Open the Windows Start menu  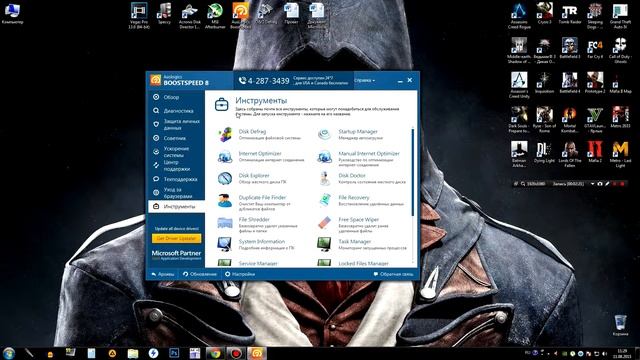click(9, 353)
